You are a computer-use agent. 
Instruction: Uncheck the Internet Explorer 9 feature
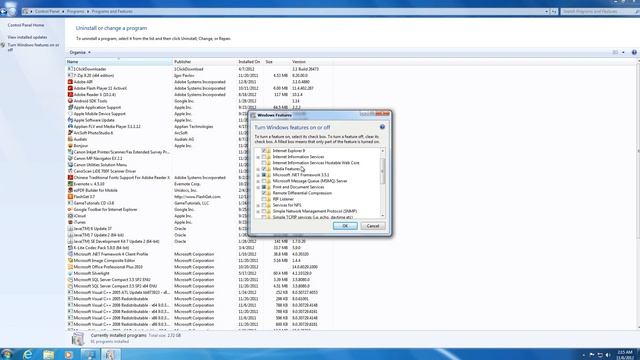pyautogui.click(x=264, y=151)
